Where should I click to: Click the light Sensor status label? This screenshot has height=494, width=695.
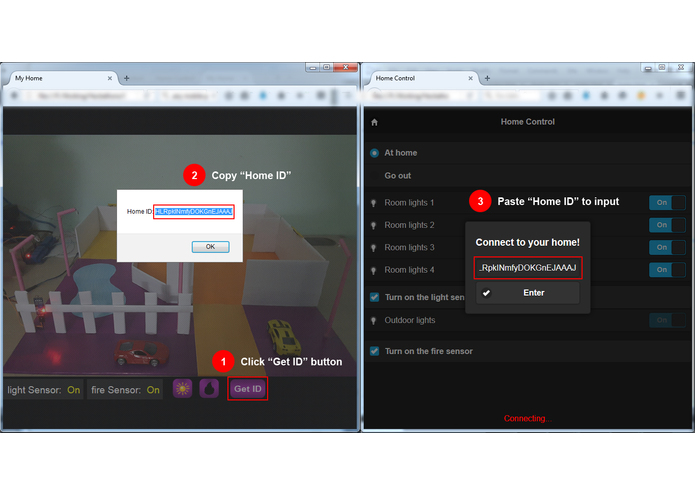tap(44, 390)
